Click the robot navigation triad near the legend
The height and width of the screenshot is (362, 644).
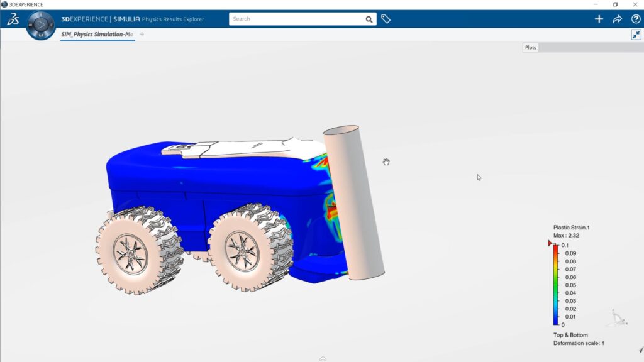click(x=615, y=316)
